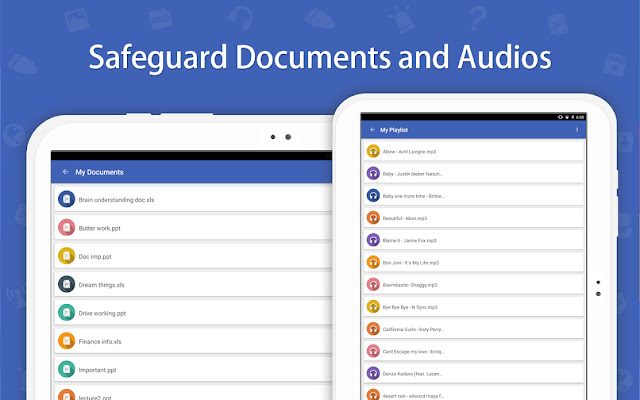This screenshot has height=400, width=640.
Task: Play the track title desert rain - edward maya f...
Action: click(413, 396)
